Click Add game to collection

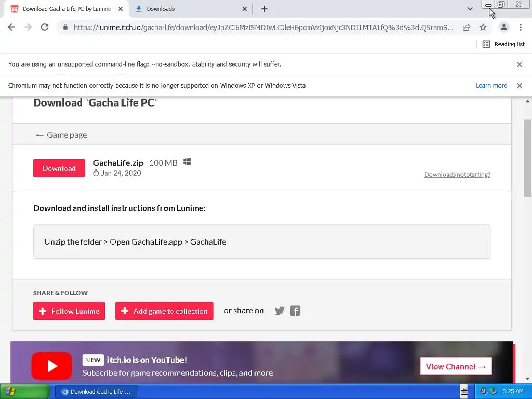click(x=164, y=311)
